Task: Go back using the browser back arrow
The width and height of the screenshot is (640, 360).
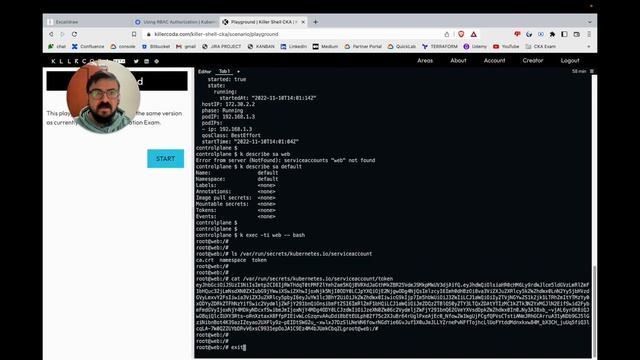Action: [51, 34]
